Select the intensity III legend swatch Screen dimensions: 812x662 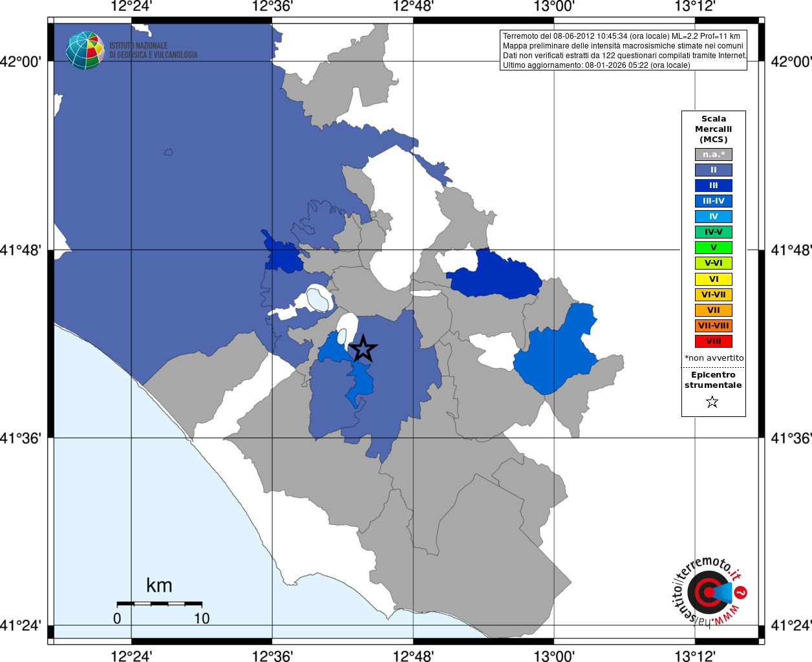click(x=714, y=186)
